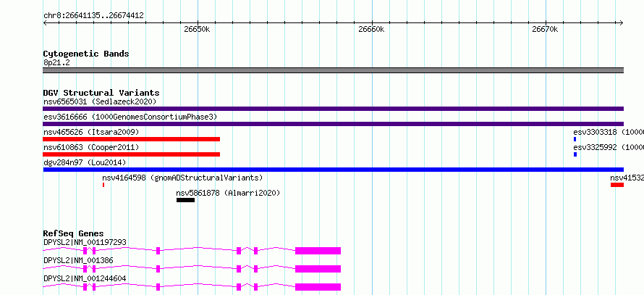This screenshot has height=295, width=644.
Task: Click the nsv610863 (Cooper2011) label
Action: 91,147
